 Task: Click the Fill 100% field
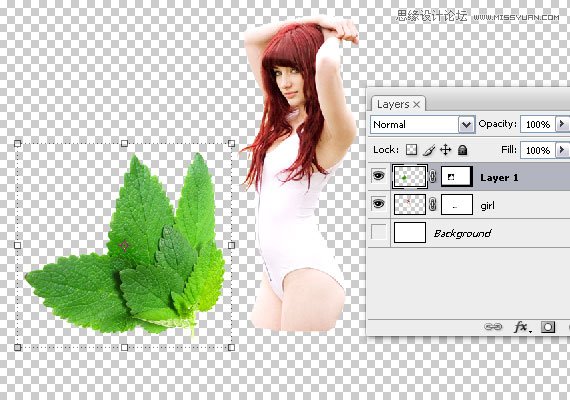(x=538, y=150)
